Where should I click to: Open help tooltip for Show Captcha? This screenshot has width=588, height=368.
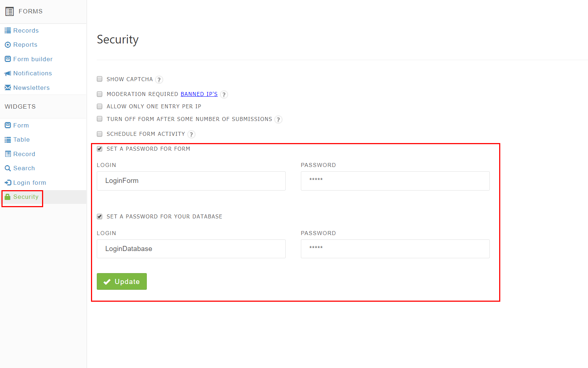click(x=159, y=80)
